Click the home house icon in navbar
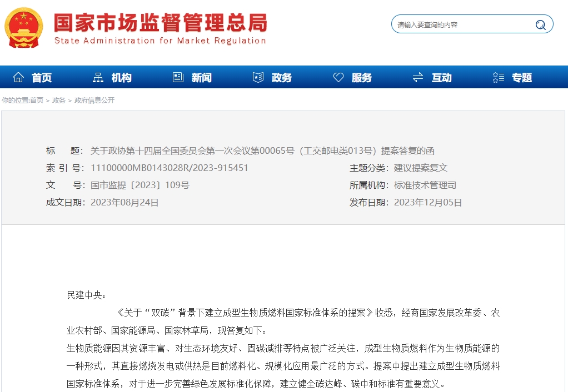The image size is (568, 392). click(18, 78)
